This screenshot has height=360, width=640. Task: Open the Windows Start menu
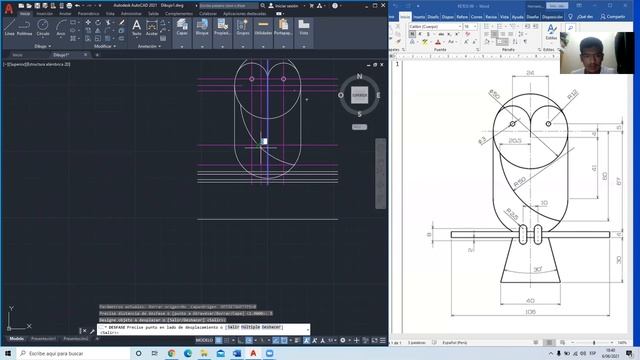click(8, 353)
